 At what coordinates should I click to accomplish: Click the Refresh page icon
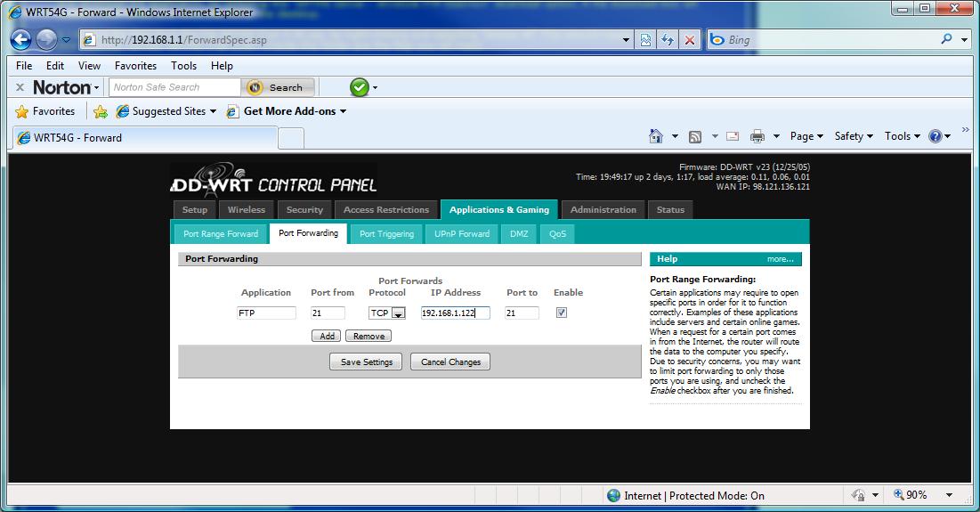[x=668, y=40]
